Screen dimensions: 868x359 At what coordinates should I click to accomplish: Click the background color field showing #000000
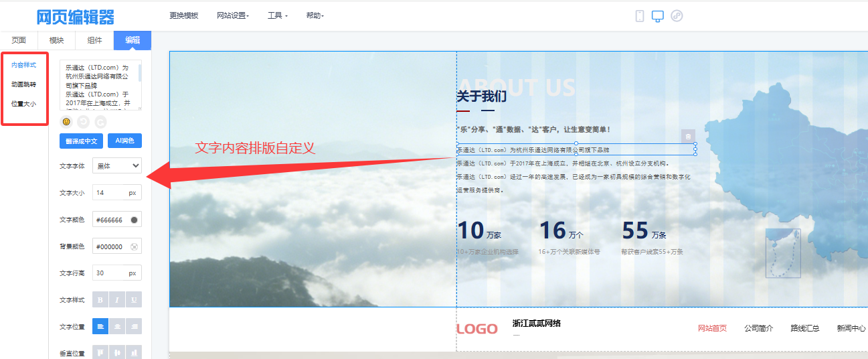(x=117, y=246)
